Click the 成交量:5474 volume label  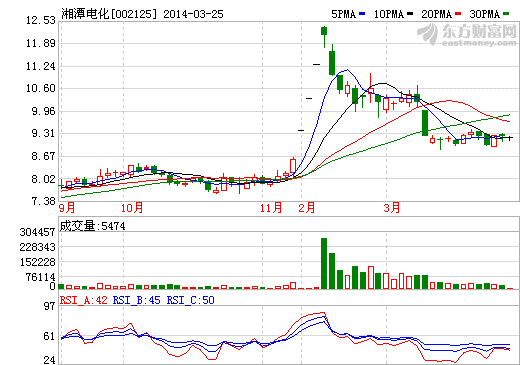(92, 226)
